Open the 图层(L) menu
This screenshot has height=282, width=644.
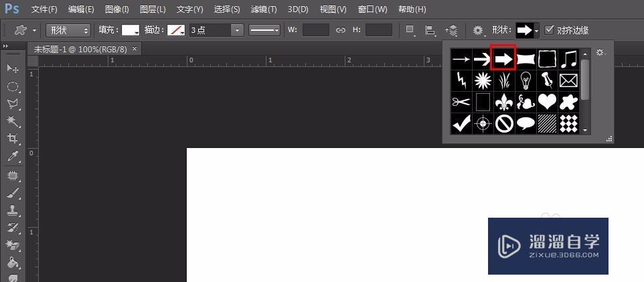(x=153, y=9)
